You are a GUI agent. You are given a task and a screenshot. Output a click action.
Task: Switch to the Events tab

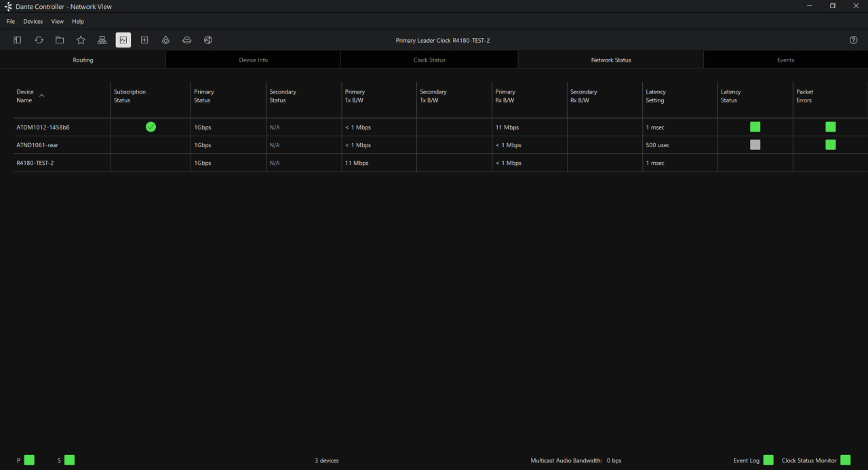point(786,60)
